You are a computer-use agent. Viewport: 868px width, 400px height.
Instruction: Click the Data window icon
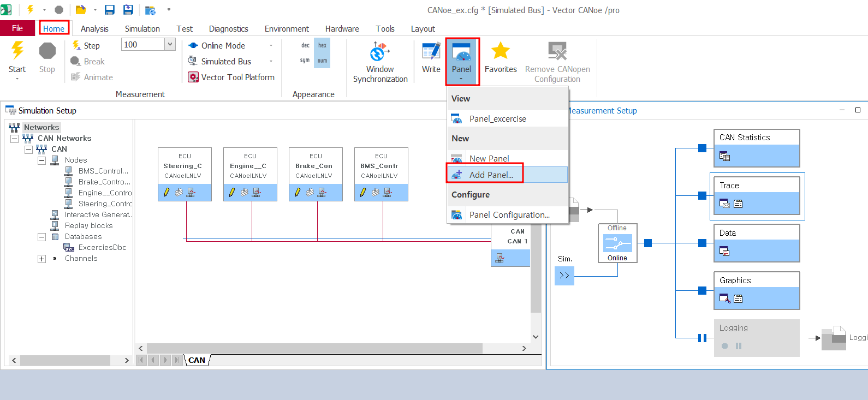click(724, 252)
